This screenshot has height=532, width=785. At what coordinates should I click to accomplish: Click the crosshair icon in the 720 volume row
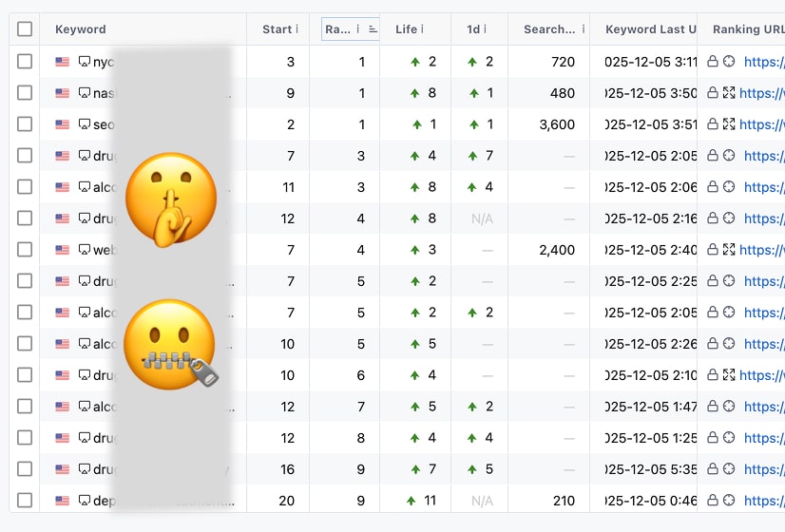(x=729, y=62)
